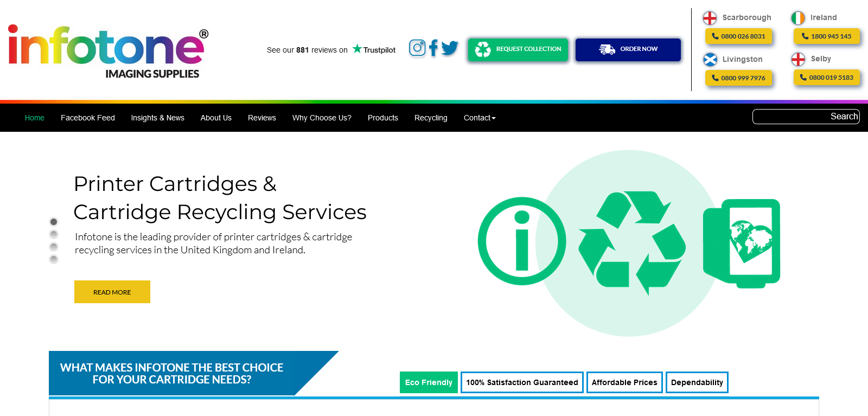The image size is (868, 416).
Task: Click the Selby England flag icon
Action: click(798, 59)
